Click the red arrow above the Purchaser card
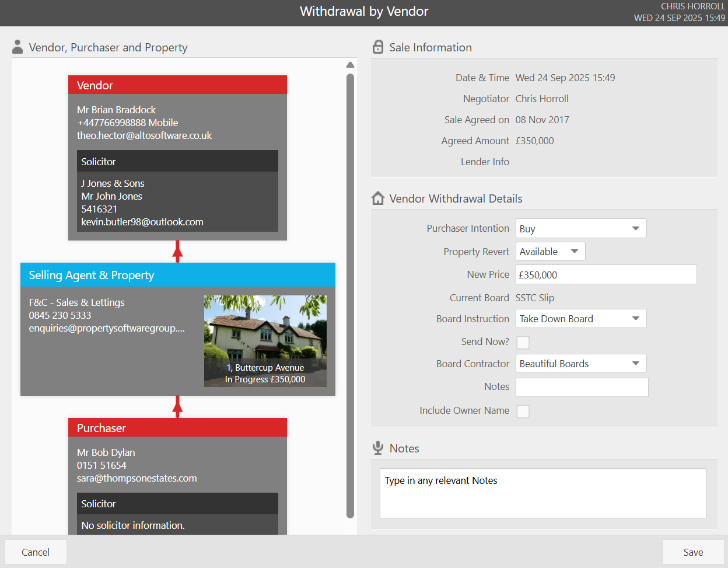Image resolution: width=728 pixels, height=568 pixels. coord(178,407)
